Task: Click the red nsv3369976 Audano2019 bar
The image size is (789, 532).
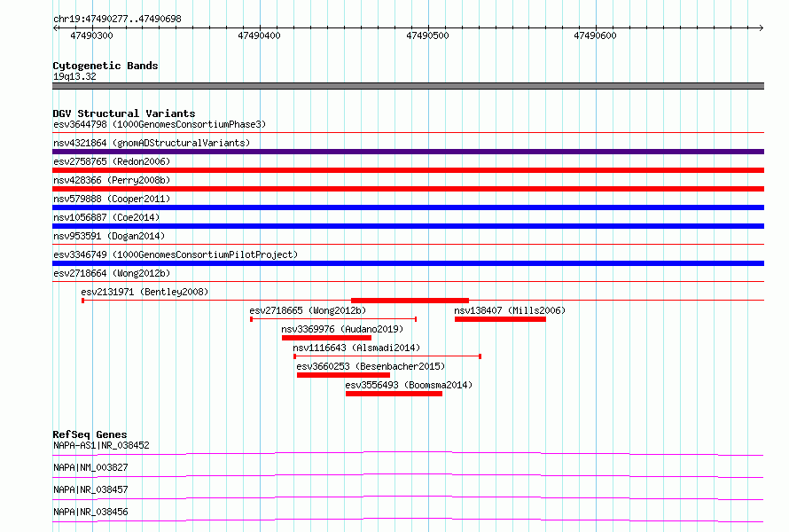Action: (x=326, y=338)
